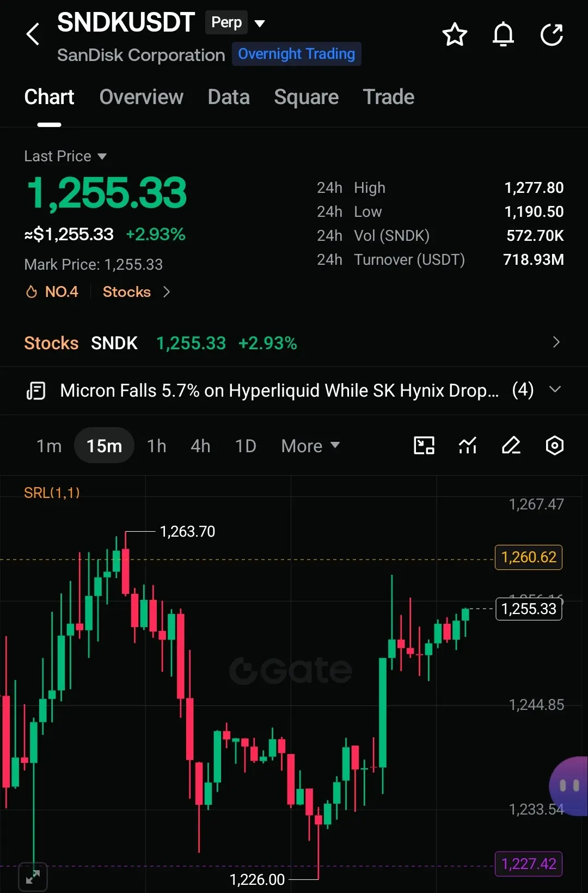This screenshot has width=588, height=893.
Task: Select the 1h timeframe
Action: click(x=157, y=446)
